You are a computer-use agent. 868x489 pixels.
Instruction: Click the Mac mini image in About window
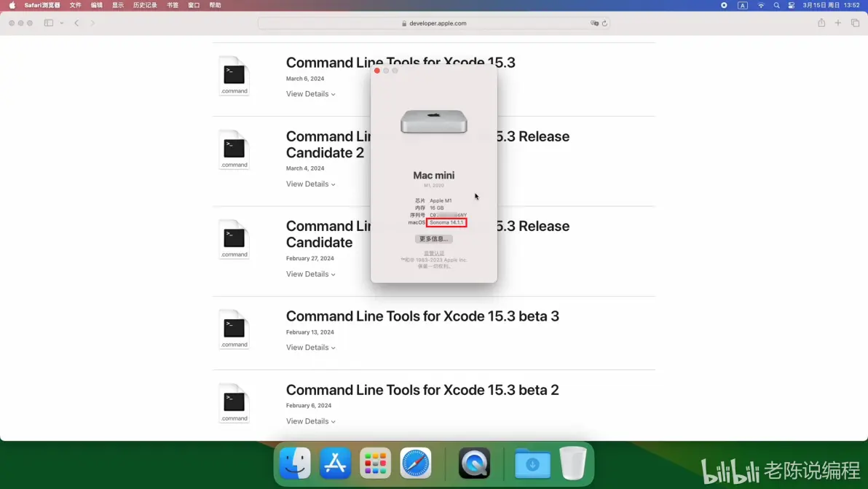pos(434,121)
